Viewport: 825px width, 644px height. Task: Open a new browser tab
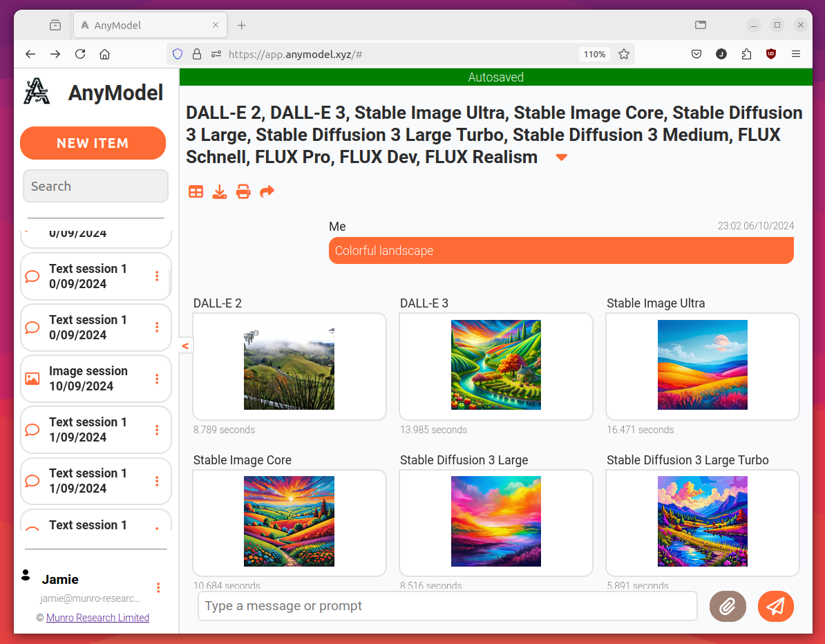pyautogui.click(x=242, y=26)
